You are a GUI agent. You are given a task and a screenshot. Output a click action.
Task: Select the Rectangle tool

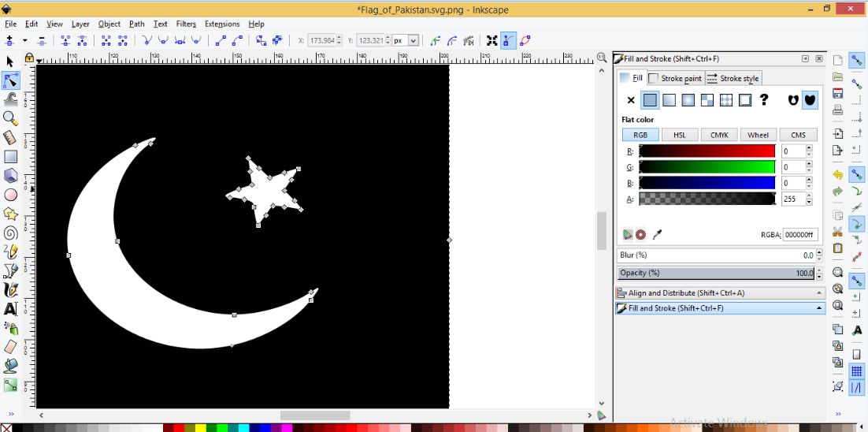pos(10,157)
